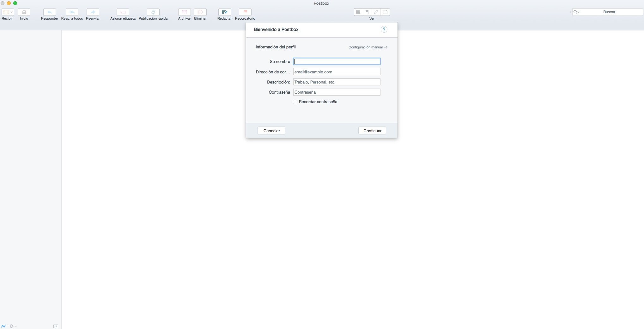This screenshot has height=329, width=644.
Task: Focus the Su nombre input field
Action: tap(337, 61)
